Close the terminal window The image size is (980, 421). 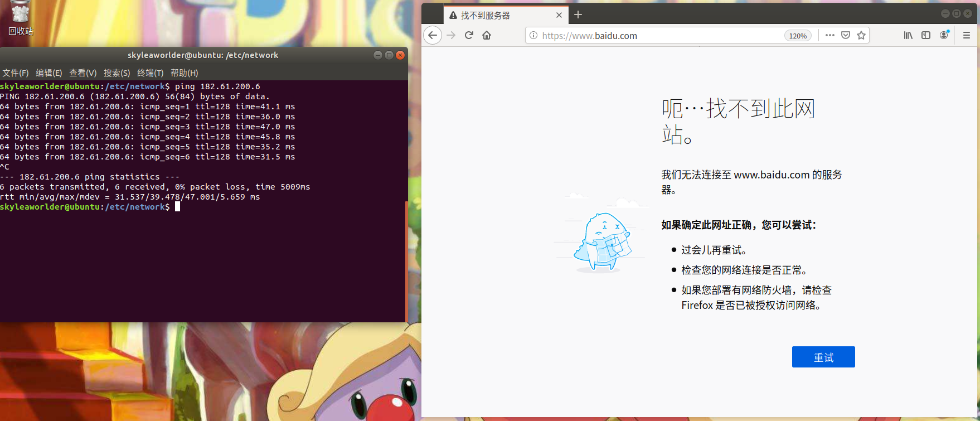(400, 55)
